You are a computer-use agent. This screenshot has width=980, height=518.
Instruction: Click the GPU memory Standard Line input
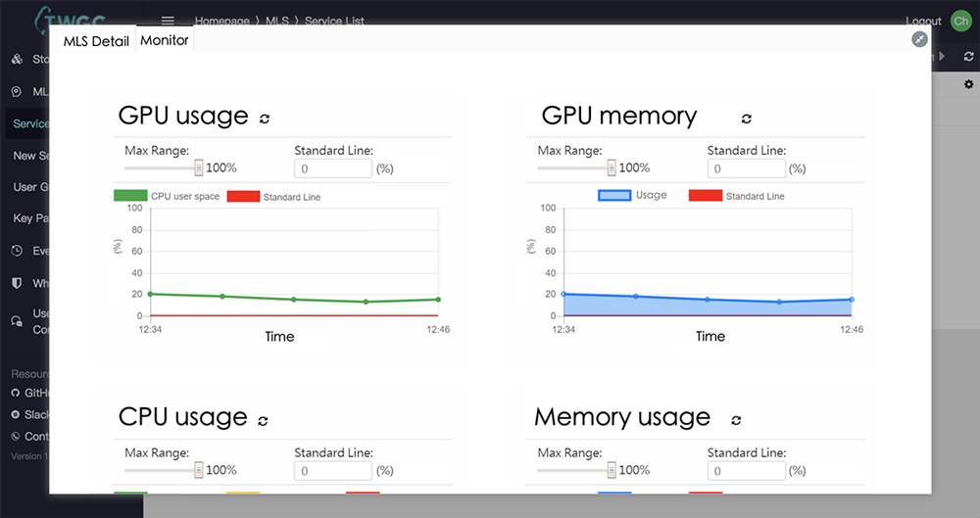[746, 168]
